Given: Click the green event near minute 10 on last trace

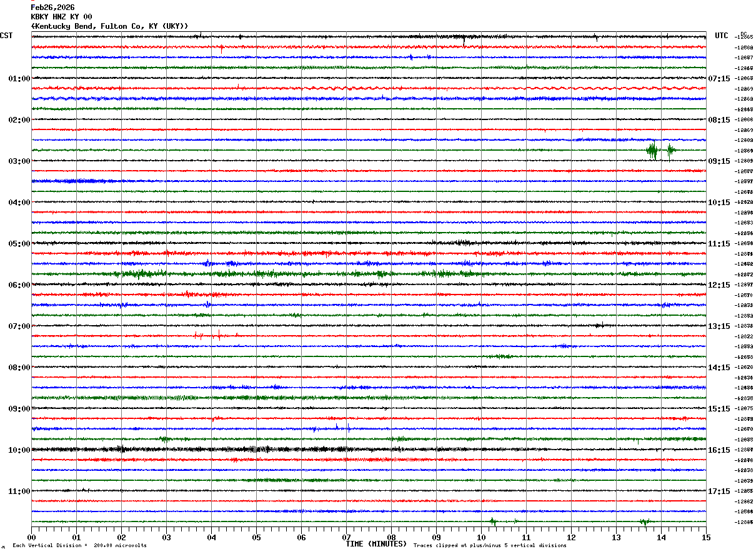Looking at the screenshot, I should coord(492,521).
